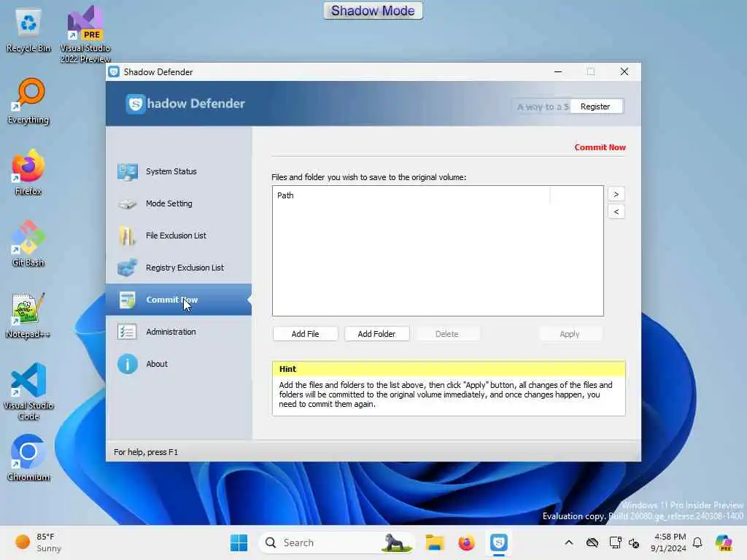Select the Chromium desktop shortcut
Image resolution: width=747 pixels, height=560 pixels.
pos(28,458)
